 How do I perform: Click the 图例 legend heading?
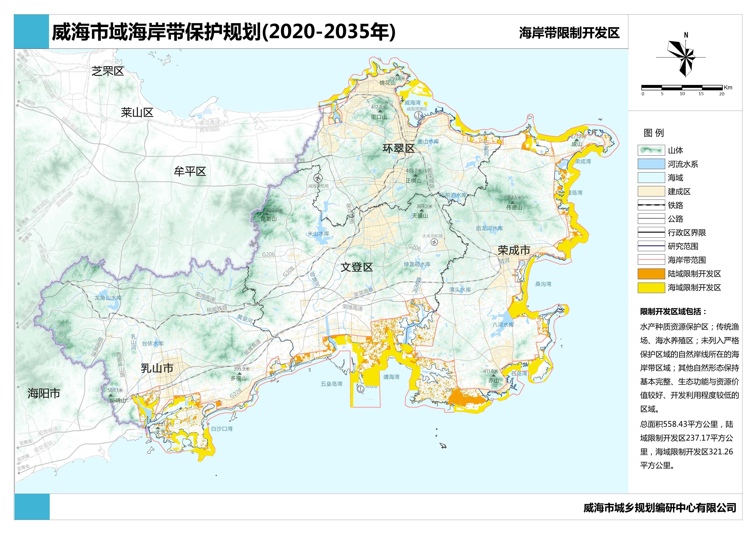coord(653,133)
